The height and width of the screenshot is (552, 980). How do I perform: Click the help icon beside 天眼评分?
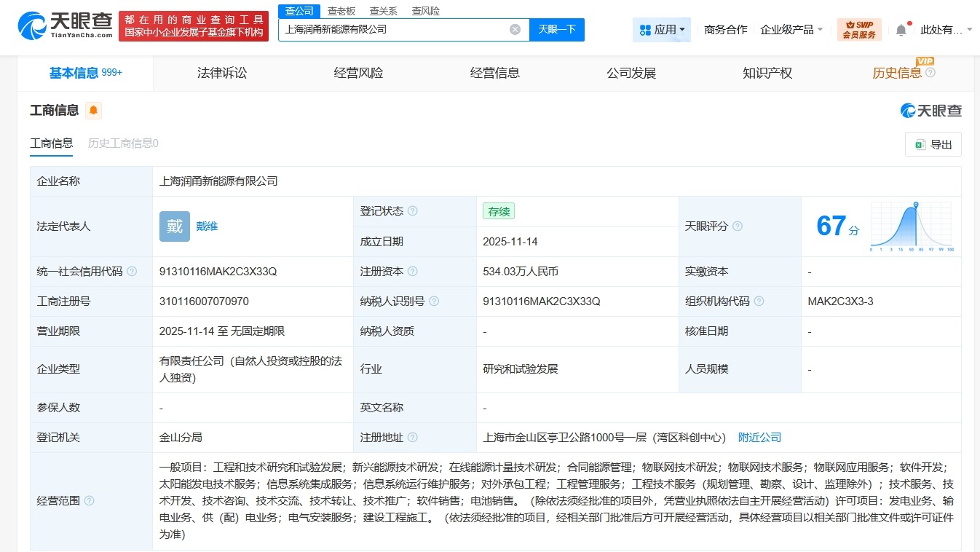[x=737, y=226]
